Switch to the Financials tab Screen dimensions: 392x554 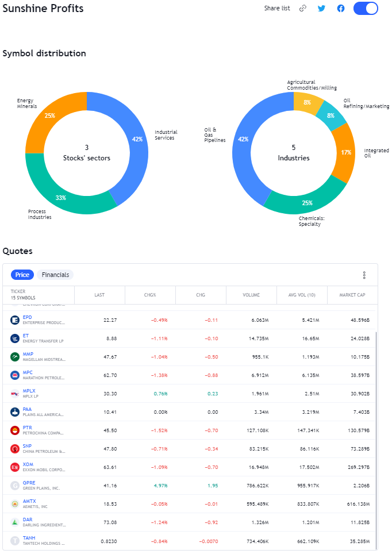coord(55,275)
